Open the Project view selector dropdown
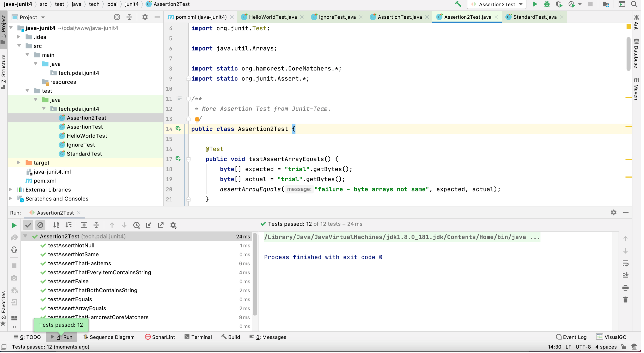The height and width of the screenshot is (353, 644). 29,17
